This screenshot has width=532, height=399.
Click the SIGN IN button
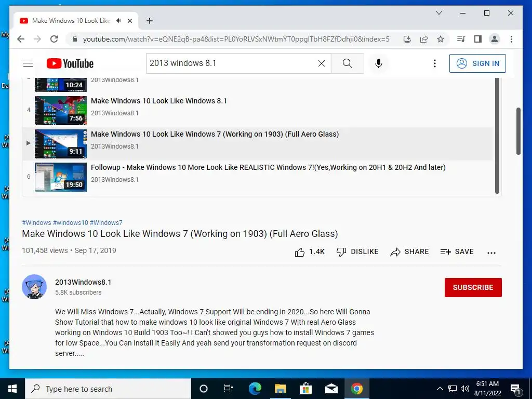[x=477, y=63]
